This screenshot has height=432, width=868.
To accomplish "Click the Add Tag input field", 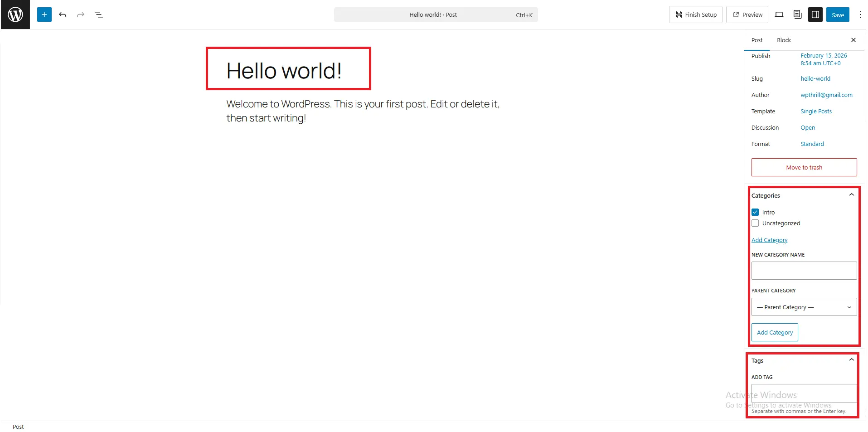I will 803,393.
